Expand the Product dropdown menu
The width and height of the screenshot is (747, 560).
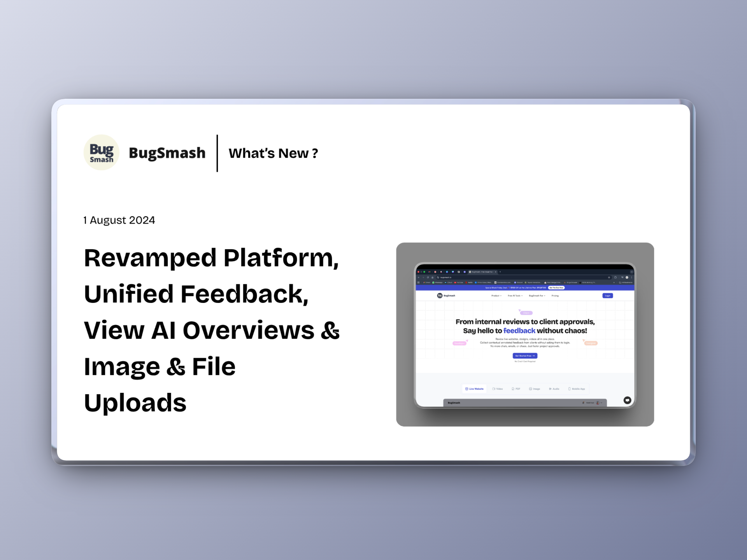(x=496, y=296)
